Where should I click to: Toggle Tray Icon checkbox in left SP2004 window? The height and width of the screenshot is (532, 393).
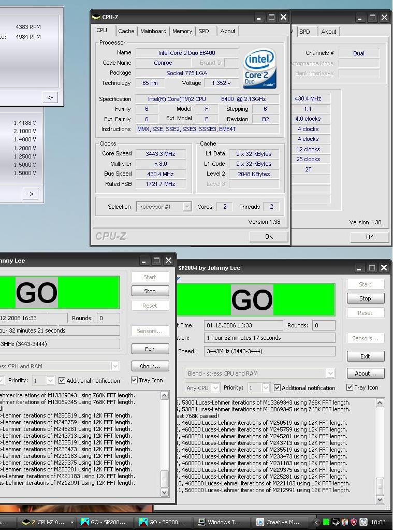pos(134,380)
